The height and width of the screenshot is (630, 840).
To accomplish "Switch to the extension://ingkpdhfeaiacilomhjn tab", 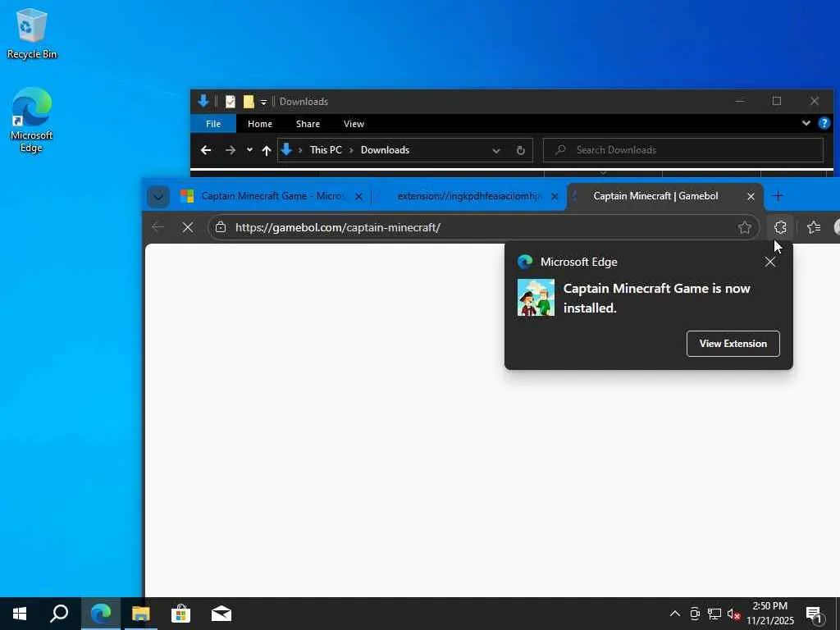I will click(469, 196).
